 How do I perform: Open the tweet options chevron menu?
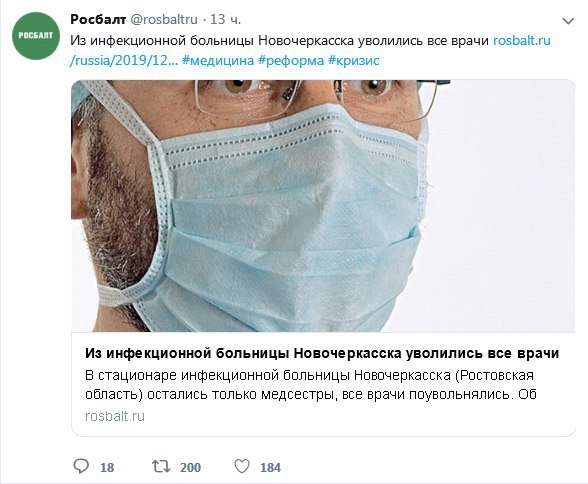point(568,21)
